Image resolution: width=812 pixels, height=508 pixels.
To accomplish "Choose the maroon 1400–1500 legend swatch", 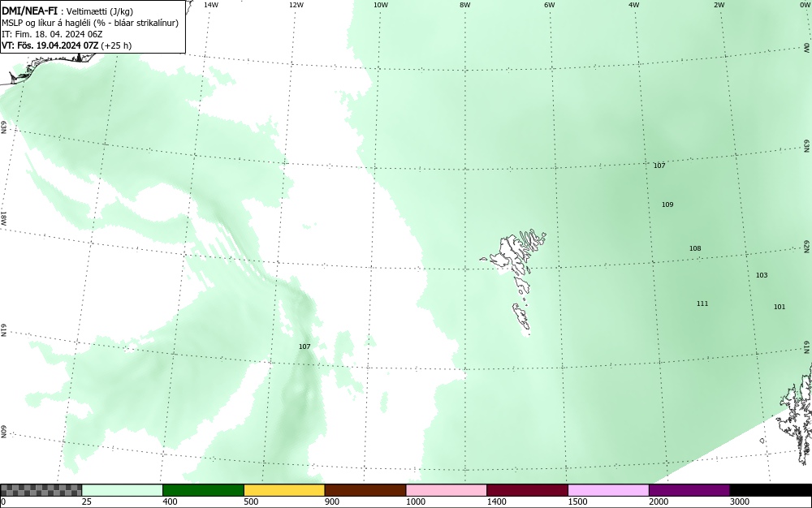I will [x=527, y=490].
